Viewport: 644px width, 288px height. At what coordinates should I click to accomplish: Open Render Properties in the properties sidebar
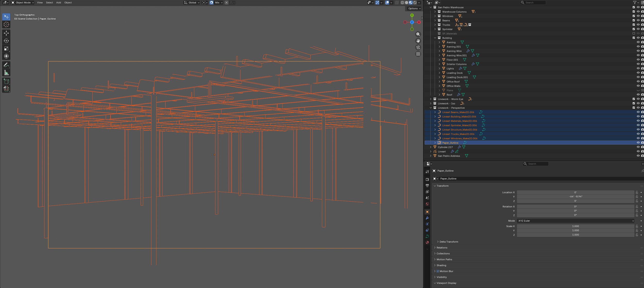(x=427, y=179)
